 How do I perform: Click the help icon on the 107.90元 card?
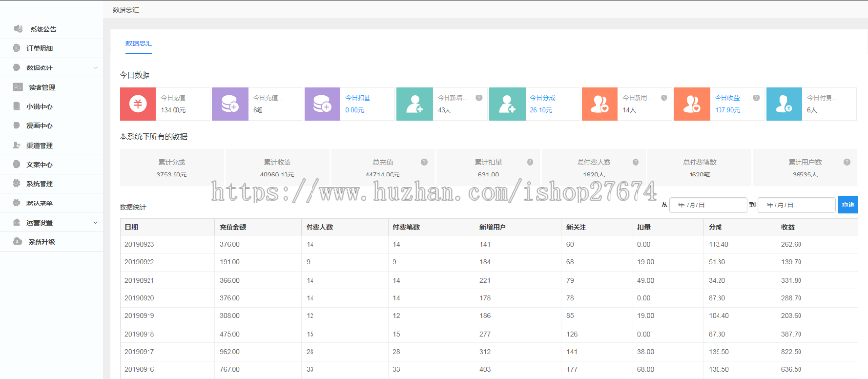757,98
